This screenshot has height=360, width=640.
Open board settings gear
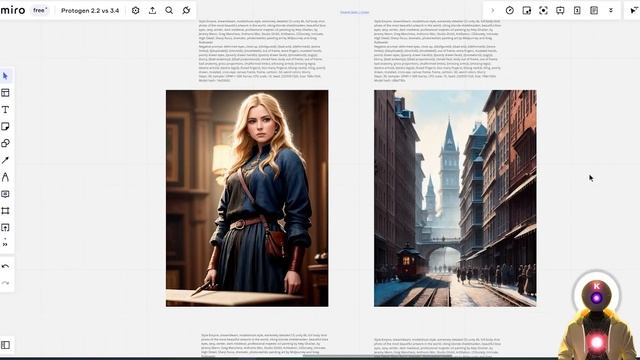(x=136, y=11)
